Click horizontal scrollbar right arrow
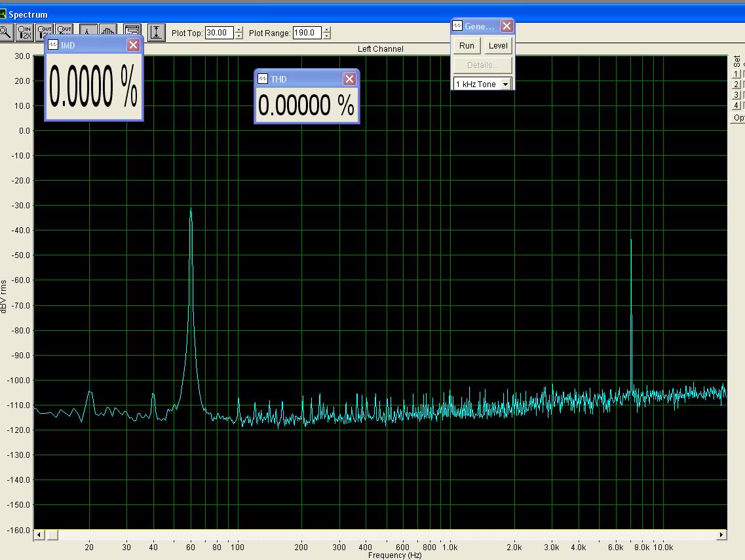 tap(721, 535)
